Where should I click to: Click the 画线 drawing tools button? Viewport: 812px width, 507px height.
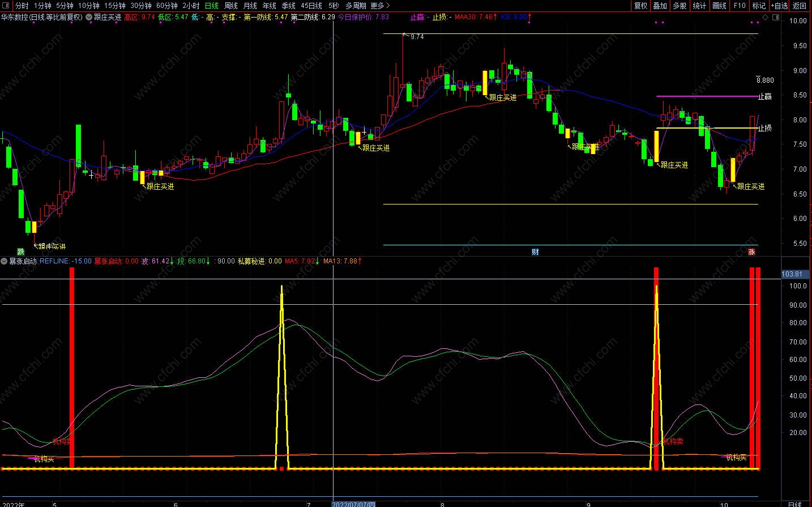pos(719,6)
